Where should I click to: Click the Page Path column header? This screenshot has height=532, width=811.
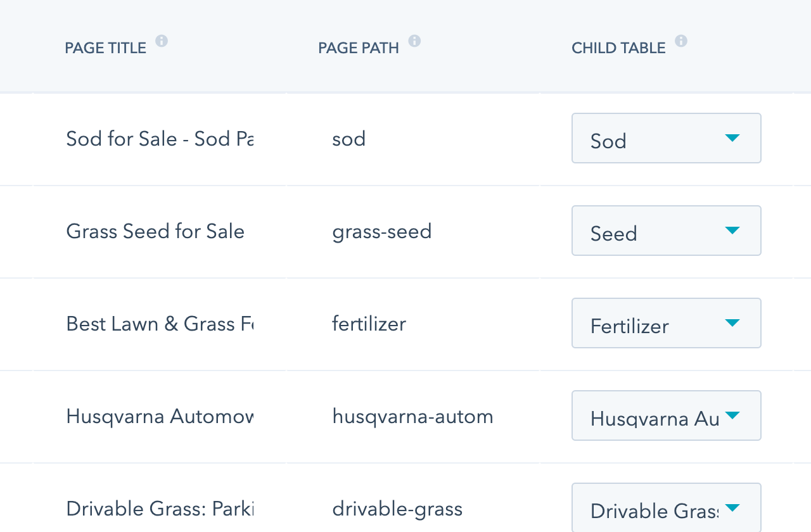(x=359, y=48)
